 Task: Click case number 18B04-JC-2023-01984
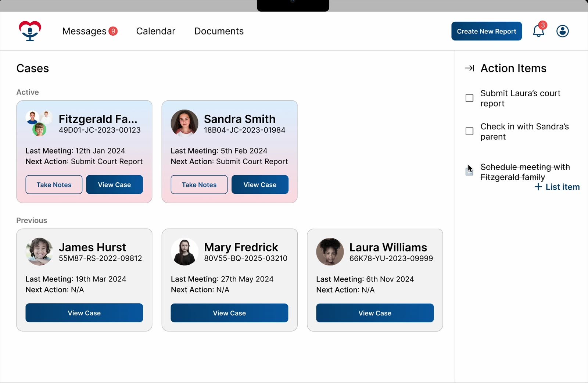[245, 130]
